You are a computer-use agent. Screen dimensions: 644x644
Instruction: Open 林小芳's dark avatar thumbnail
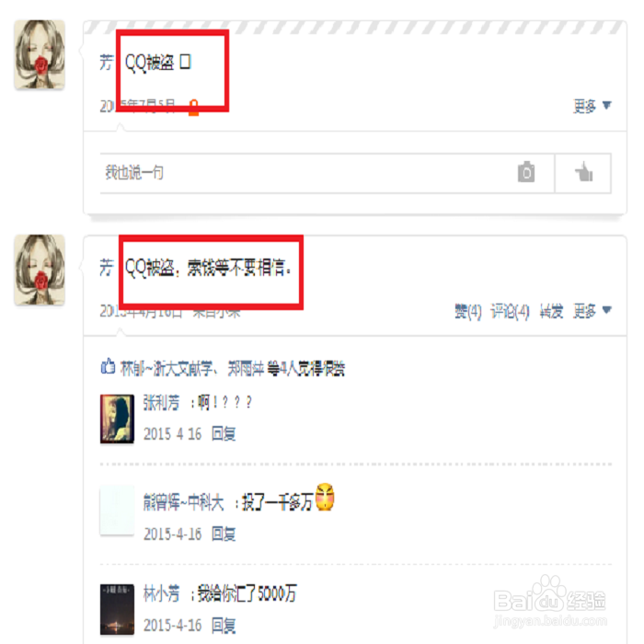click(x=117, y=609)
